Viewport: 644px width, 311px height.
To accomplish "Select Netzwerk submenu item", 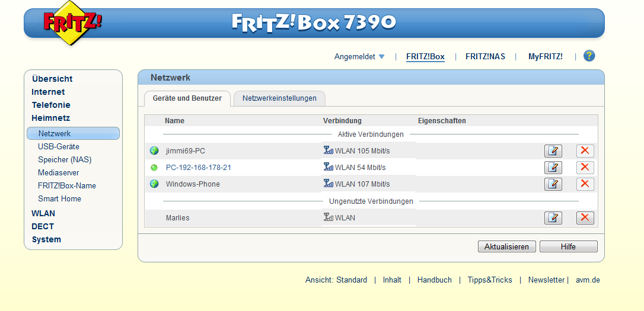I will pyautogui.click(x=73, y=133).
